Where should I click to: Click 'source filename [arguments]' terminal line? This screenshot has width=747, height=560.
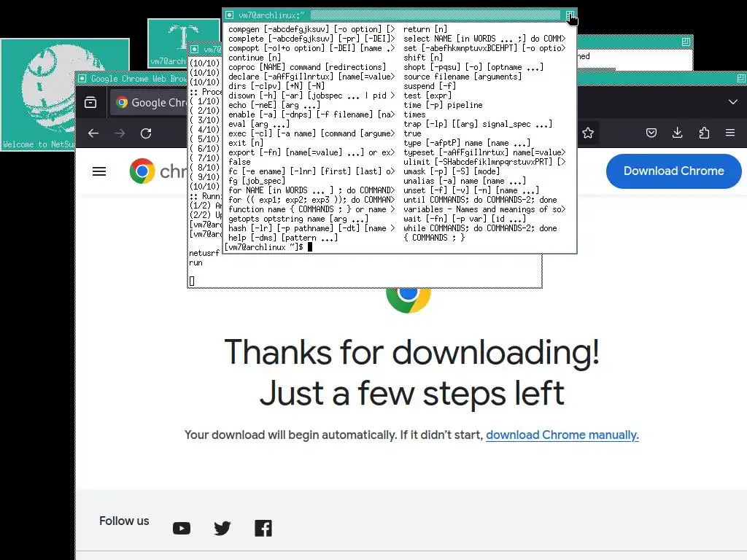click(462, 77)
